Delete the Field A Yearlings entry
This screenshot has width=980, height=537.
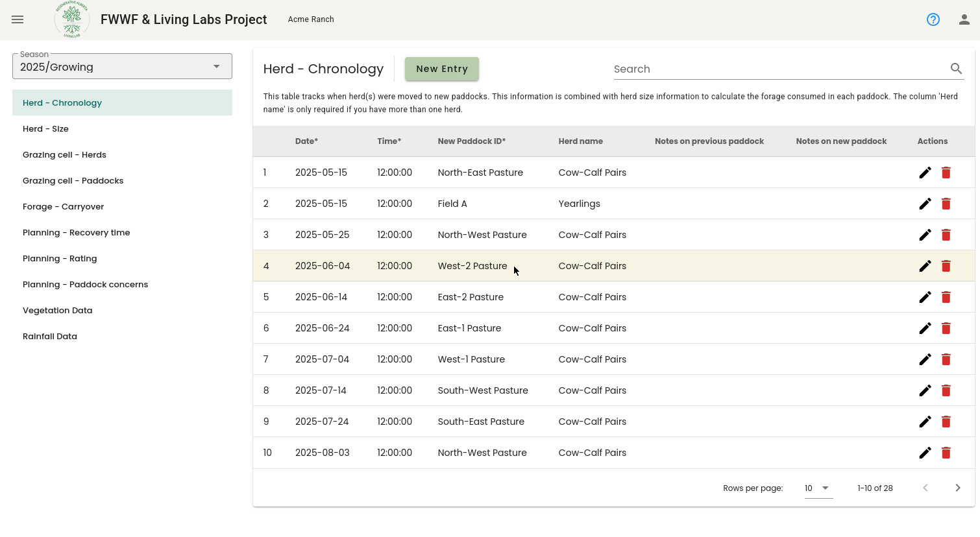point(946,204)
